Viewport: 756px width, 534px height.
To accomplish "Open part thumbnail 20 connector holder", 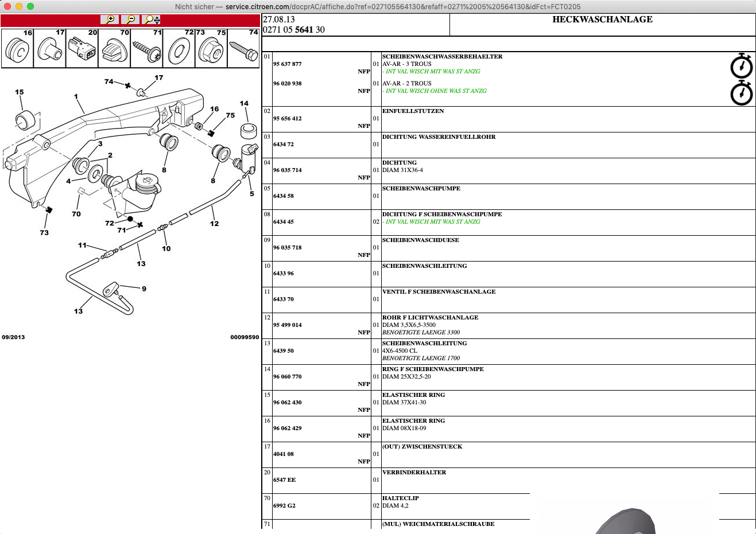I will tap(82, 48).
